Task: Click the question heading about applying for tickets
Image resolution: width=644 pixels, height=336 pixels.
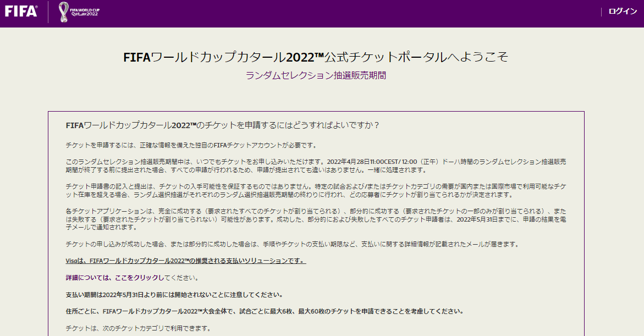Action: 222,125
